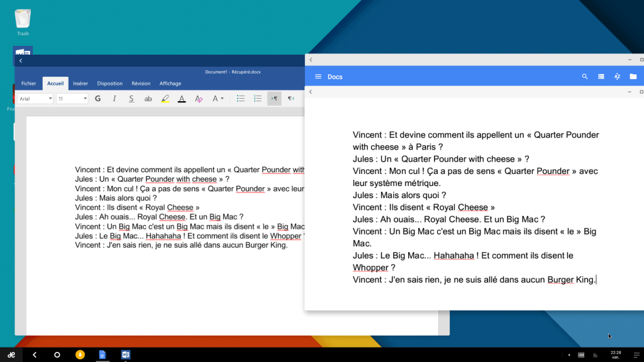This screenshot has width=644, height=362.
Task: Open the font size 11 dropdown
Action: (x=72, y=99)
